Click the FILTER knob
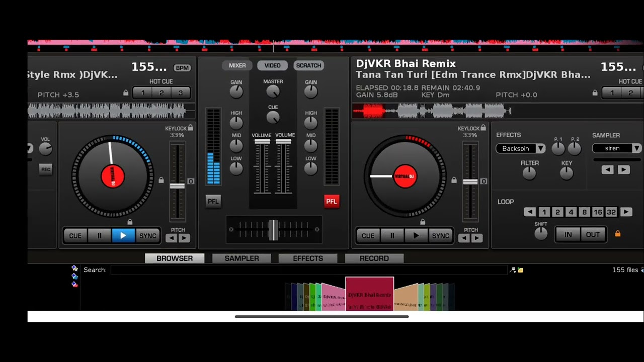This screenshot has width=644, height=362. coord(529,173)
